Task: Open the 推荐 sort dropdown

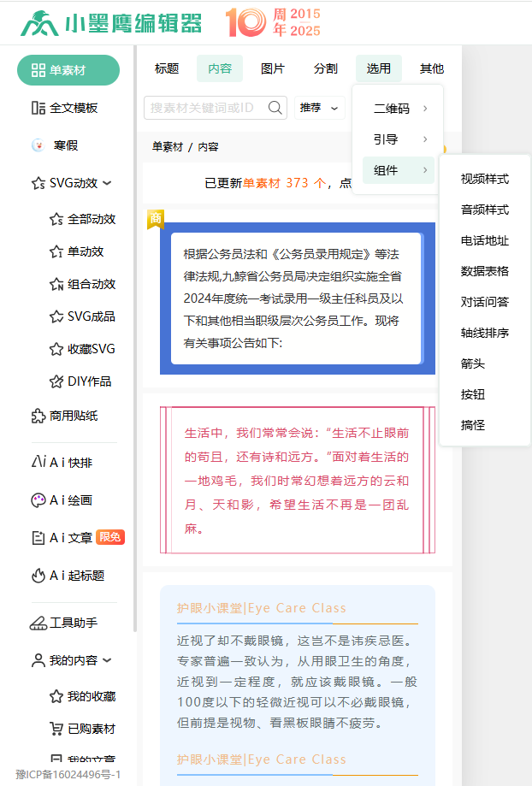Action: tap(320, 108)
